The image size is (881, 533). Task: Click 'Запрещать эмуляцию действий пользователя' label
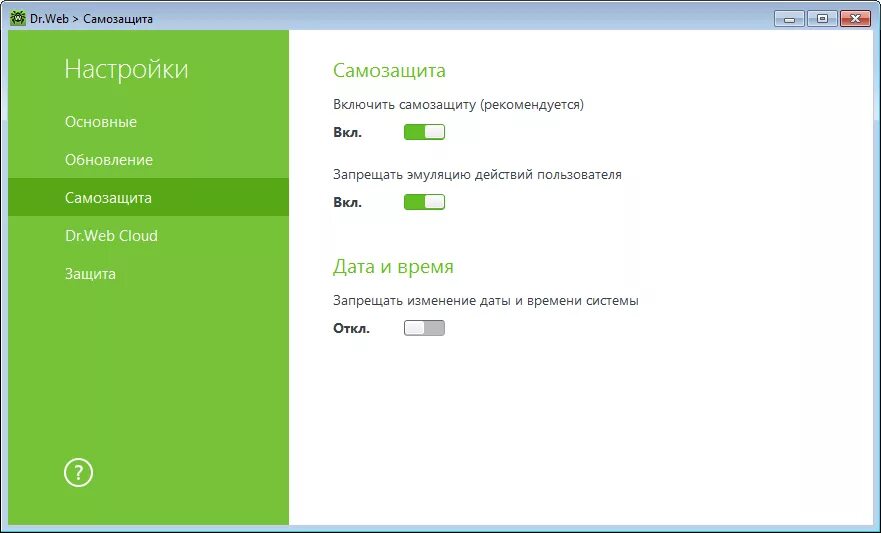click(478, 175)
